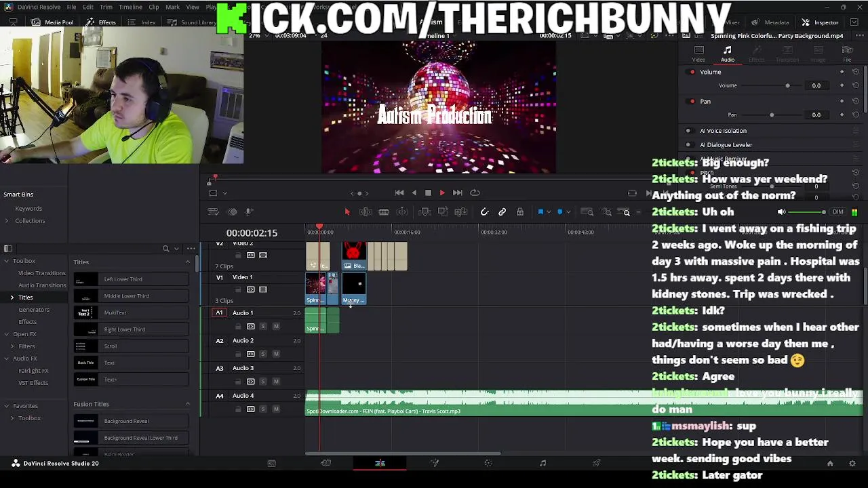This screenshot has width=868, height=488.
Task: Expand the Collections smart bin
Action: pyautogui.click(x=7, y=221)
